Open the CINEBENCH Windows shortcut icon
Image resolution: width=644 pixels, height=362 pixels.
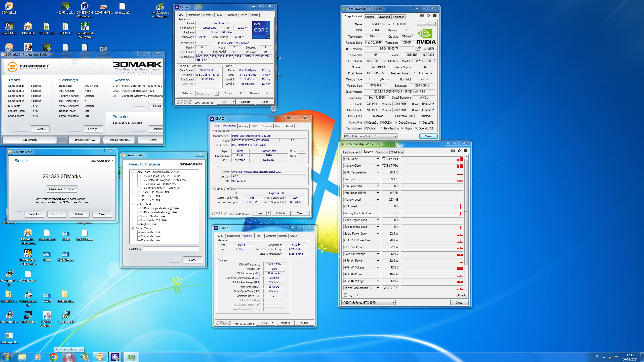[x=85, y=10]
